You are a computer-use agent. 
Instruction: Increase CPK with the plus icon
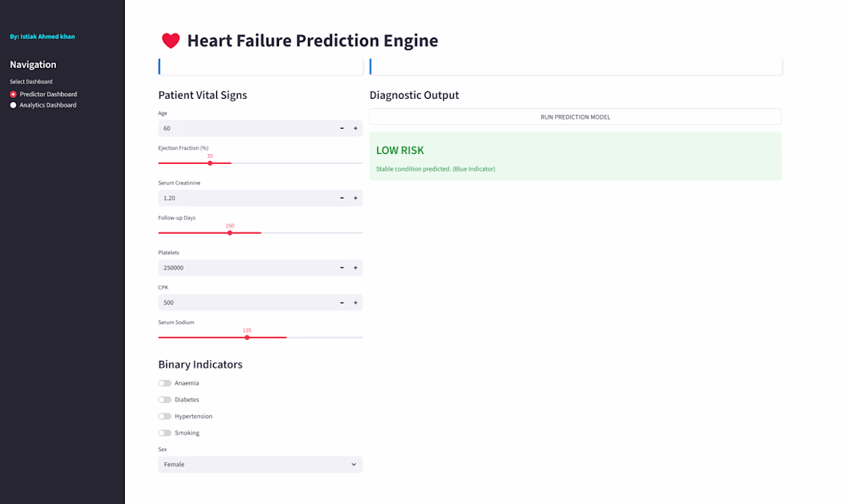click(x=356, y=303)
